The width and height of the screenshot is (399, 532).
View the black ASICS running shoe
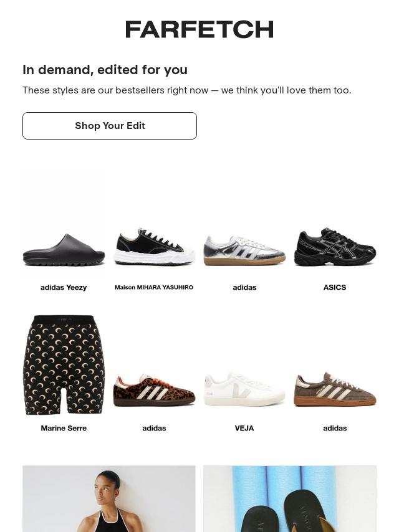[x=335, y=247]
